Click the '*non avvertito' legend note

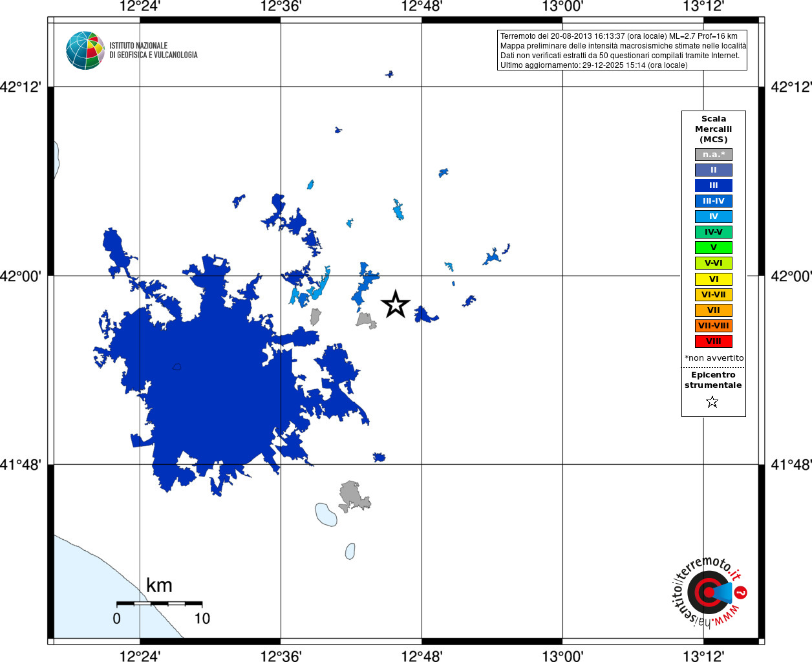tap(714, 358)
